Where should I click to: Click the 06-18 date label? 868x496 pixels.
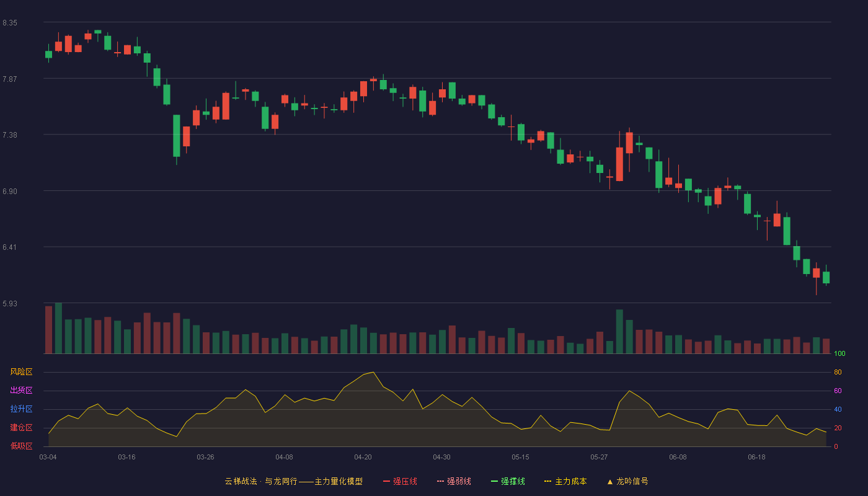pyautogui.click(x=756, y=457)
